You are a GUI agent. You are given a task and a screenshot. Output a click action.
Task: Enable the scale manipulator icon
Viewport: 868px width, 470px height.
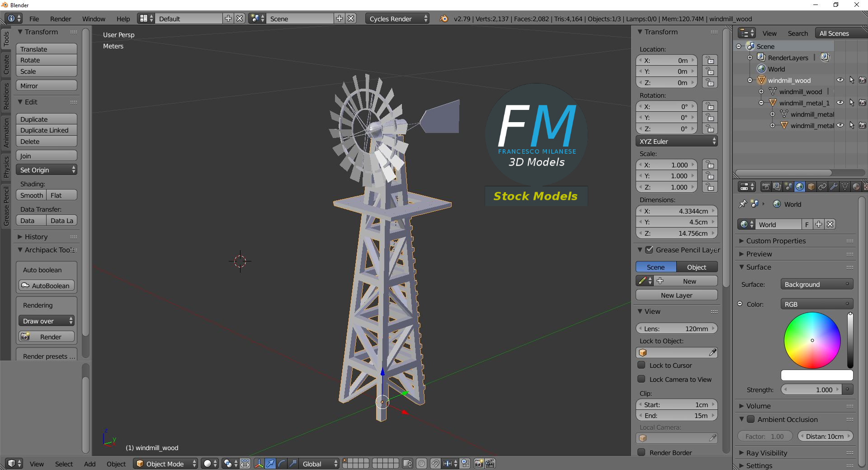tap(293, 464)
